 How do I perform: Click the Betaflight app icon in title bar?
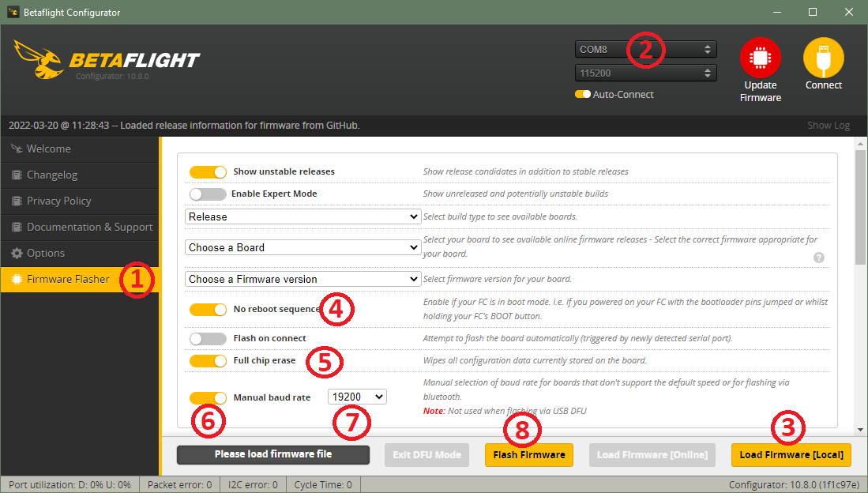pos(13,12)
